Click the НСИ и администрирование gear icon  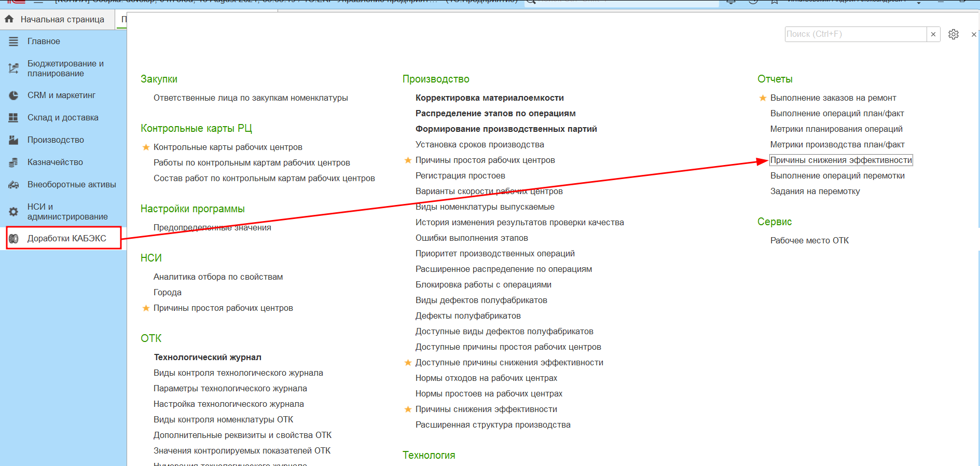[x=13, y=212]
